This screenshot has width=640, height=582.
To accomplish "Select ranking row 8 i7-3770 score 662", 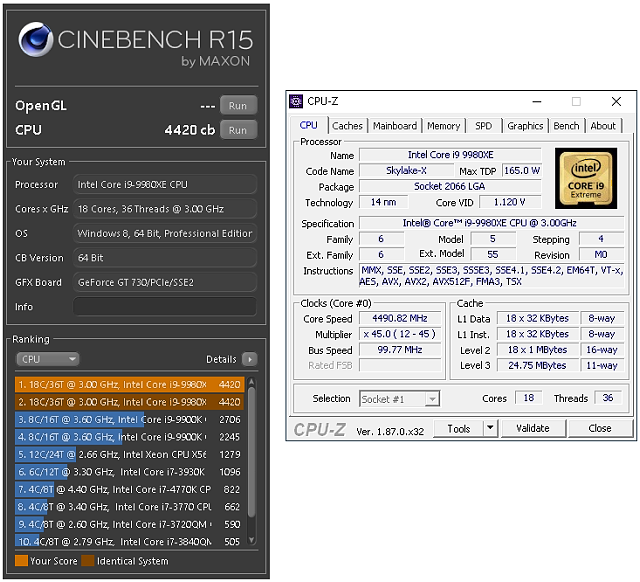I will point(130,507).
